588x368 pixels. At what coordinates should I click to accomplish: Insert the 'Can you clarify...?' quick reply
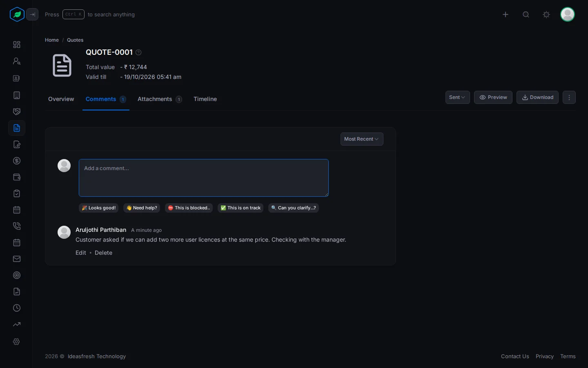pyautogui.click(x=294, y=208)
